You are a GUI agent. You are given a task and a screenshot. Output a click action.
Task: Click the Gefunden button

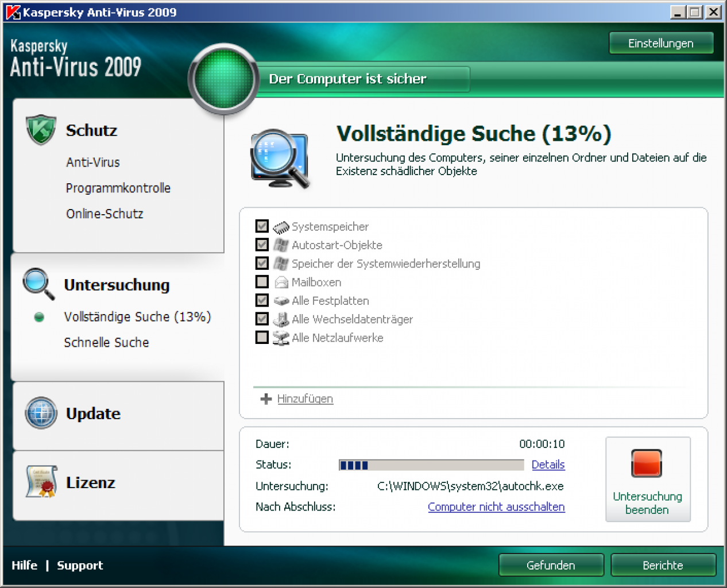pyautogui.click(x=551, y=565)
